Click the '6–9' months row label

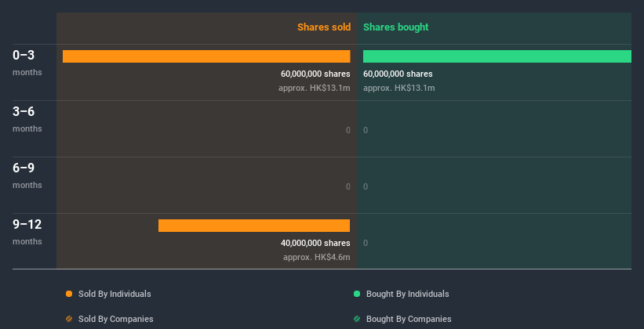(24, 168)
